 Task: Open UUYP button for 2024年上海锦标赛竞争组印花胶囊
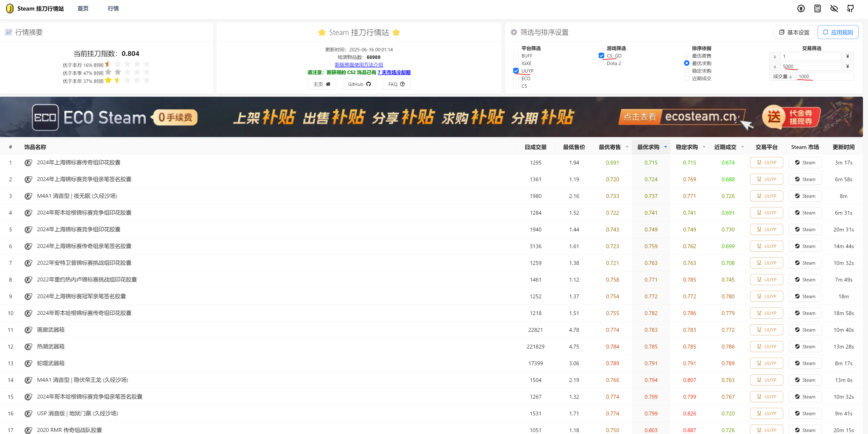766,229
